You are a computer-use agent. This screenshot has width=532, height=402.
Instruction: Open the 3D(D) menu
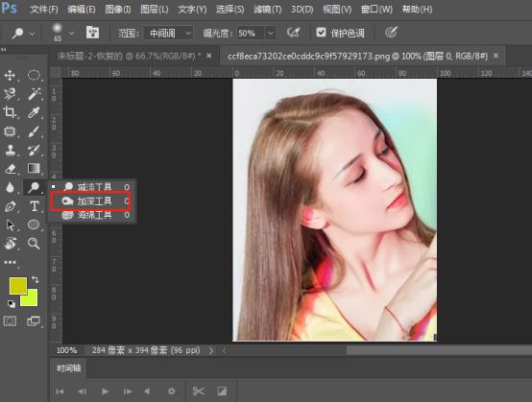302,10
